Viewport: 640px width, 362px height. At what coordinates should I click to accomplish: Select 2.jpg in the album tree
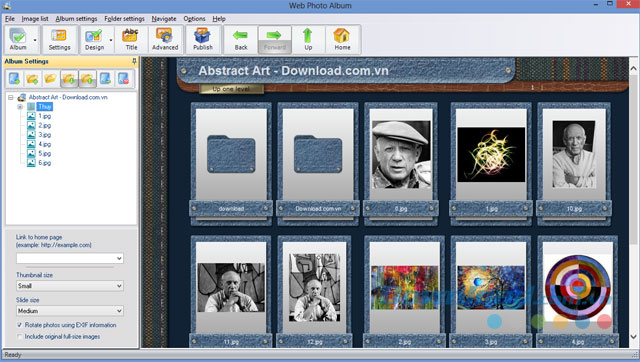[x=44, y=125]
